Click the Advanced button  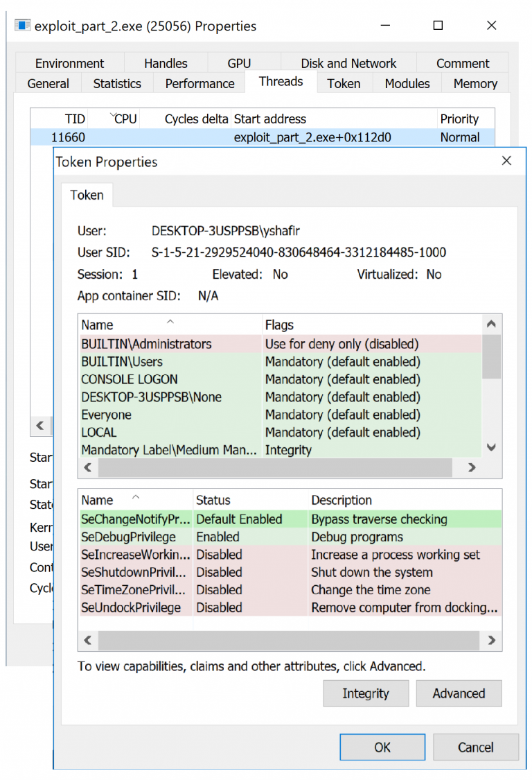click(459, 693)
